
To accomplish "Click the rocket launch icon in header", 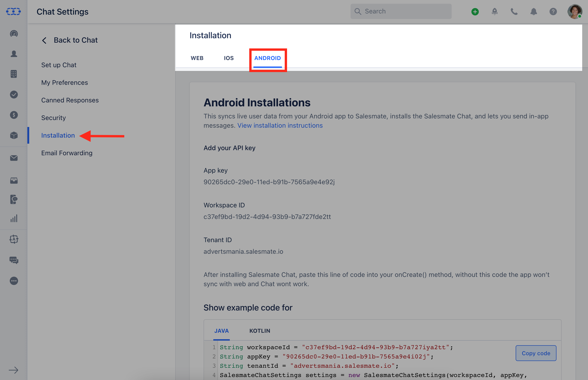I will (494, 12).
